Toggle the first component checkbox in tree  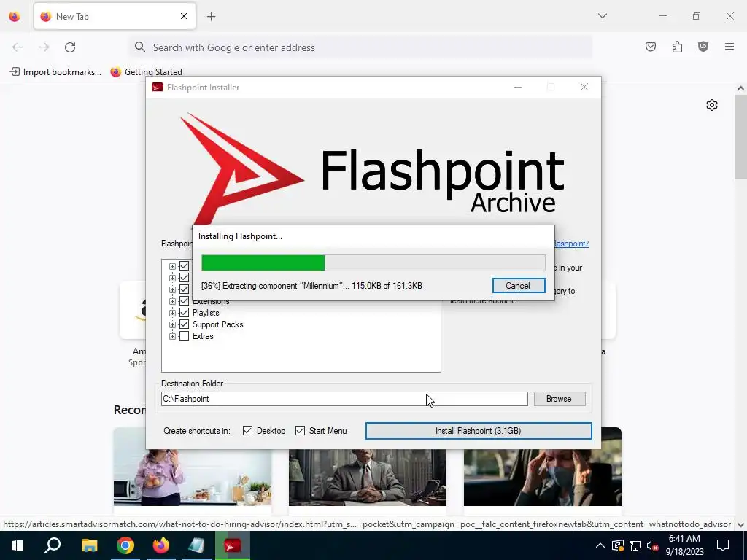point(185,266)
